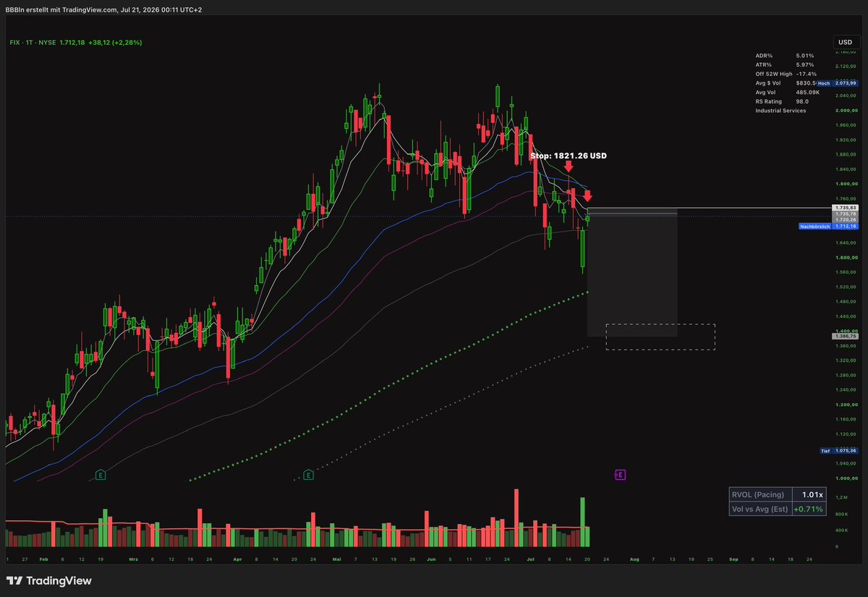The image size is (868, 597).
Task: Click the Aug label on time axis
Action: (x=634, y=559)
